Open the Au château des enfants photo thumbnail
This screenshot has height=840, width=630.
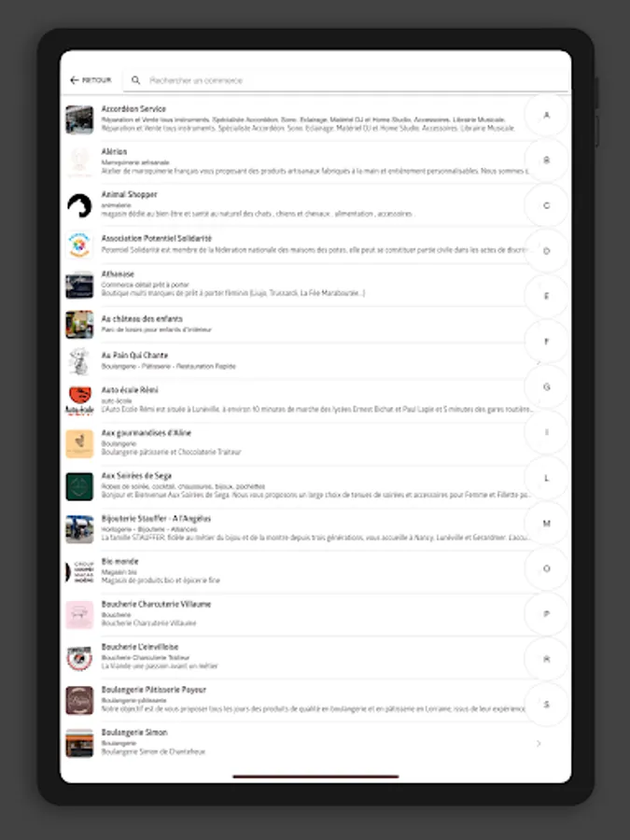click(79, 325)
